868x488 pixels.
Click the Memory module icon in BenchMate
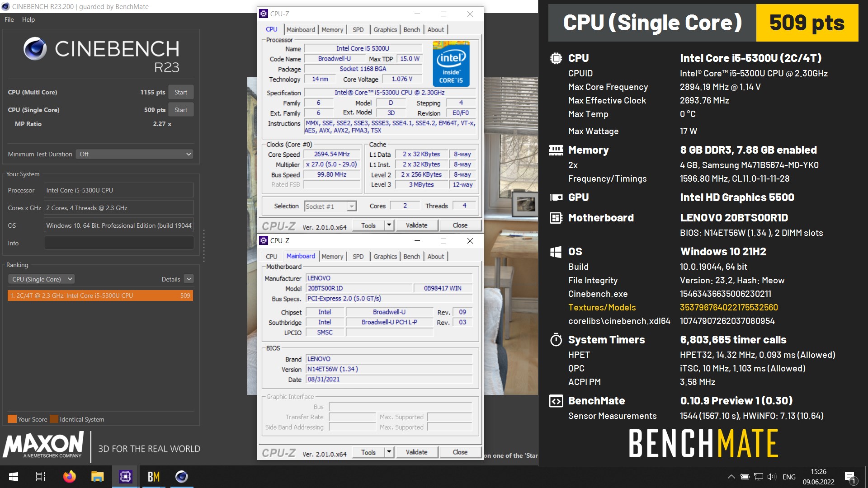pos(556,150)
